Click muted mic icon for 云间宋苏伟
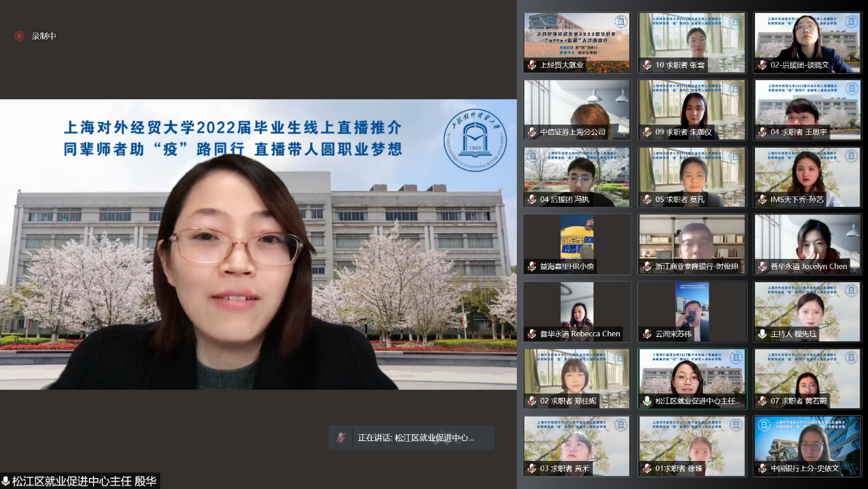Image resolution: width=868 pixels, height=489 pixels. [x=647, y=334]
